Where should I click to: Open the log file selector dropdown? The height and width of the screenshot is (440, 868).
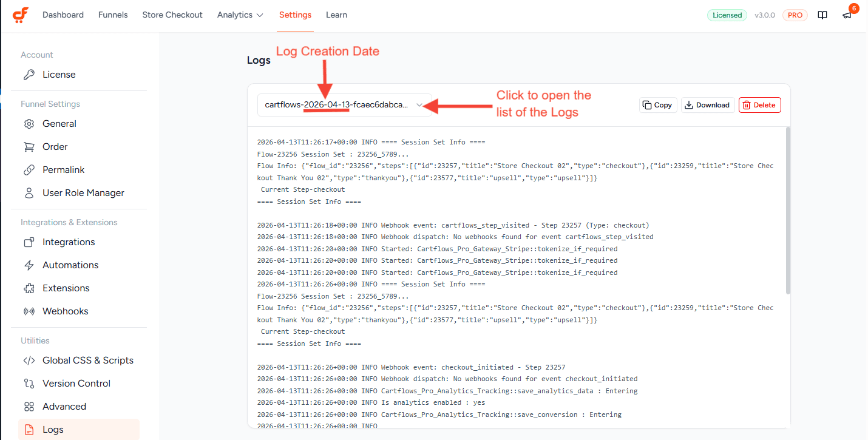[x=345, y=105]
